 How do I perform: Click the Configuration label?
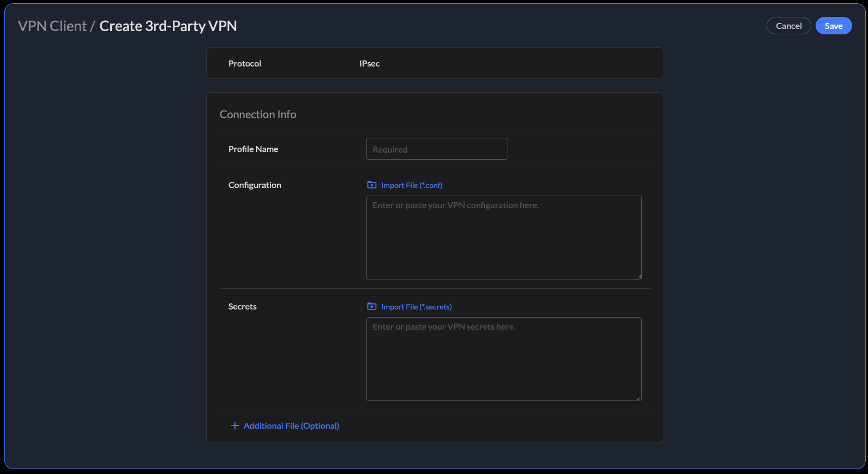[x=255, y=185]
